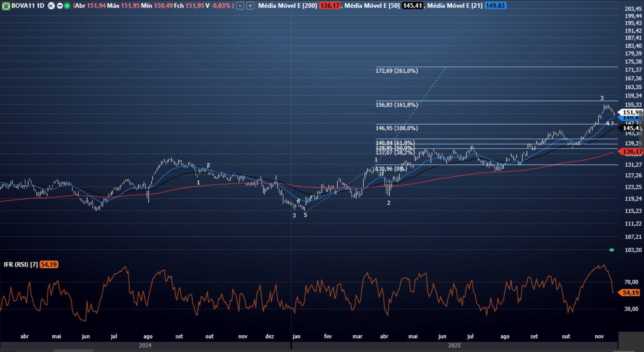Image resolution: width=644 pixels, height=352 pixels.
Task: Click the 2024 year segment on timeline
Action: (145, 346)
